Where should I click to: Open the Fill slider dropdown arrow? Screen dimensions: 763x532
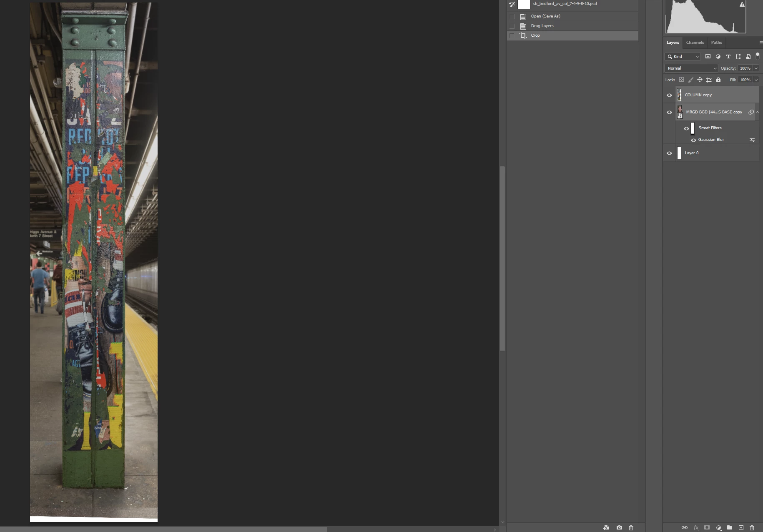point(756,80)
